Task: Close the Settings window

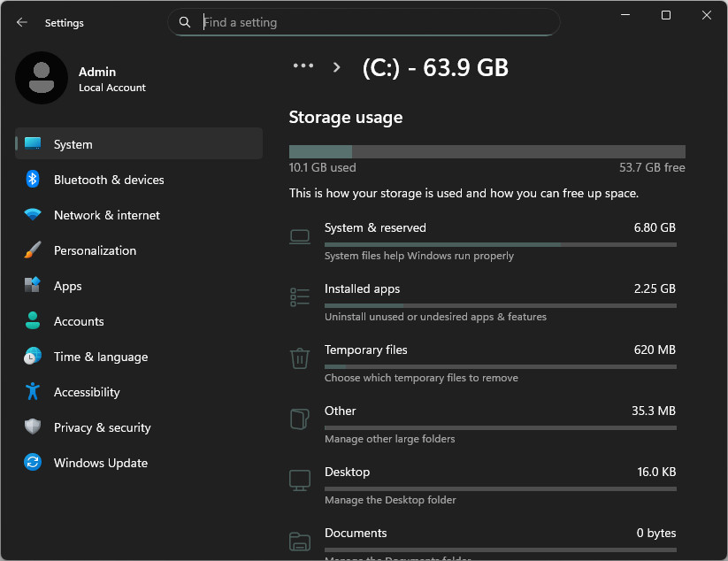Action: click(x=706, y=15)
